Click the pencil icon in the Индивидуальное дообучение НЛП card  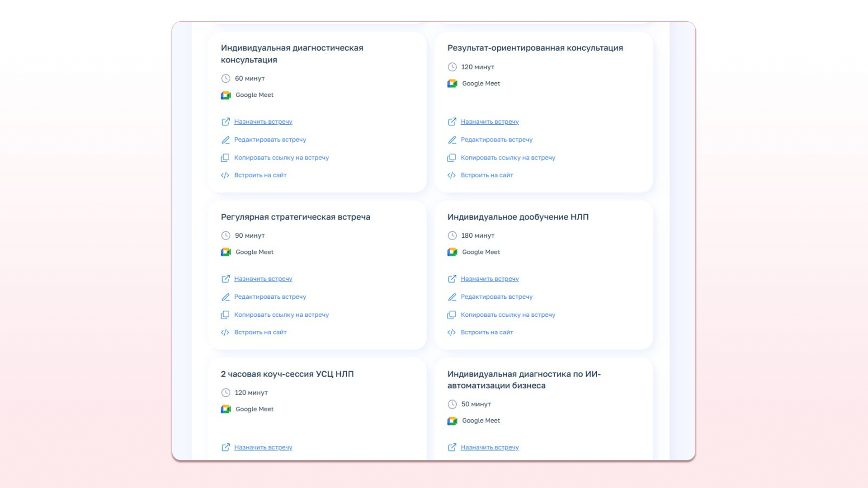(x=452, y=297)
